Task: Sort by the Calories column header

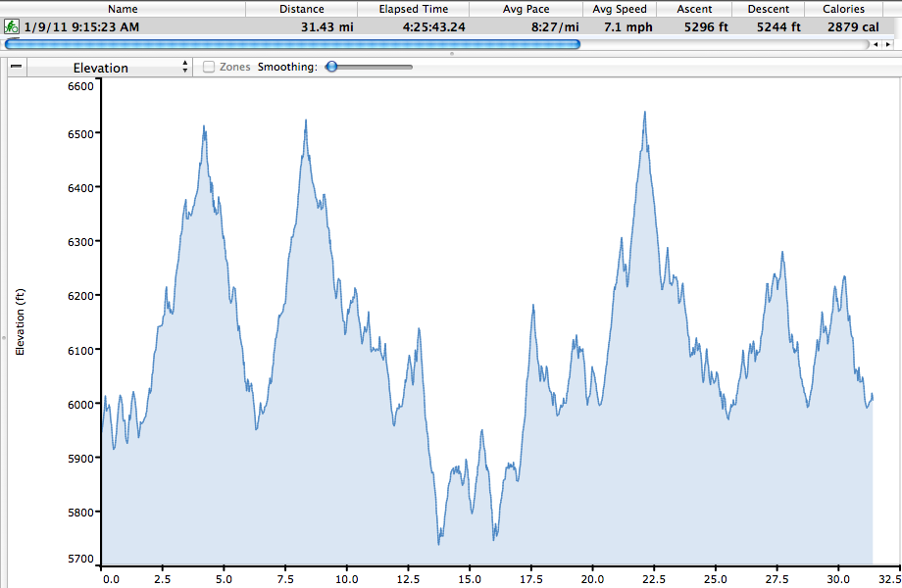Action: (843, 9)
